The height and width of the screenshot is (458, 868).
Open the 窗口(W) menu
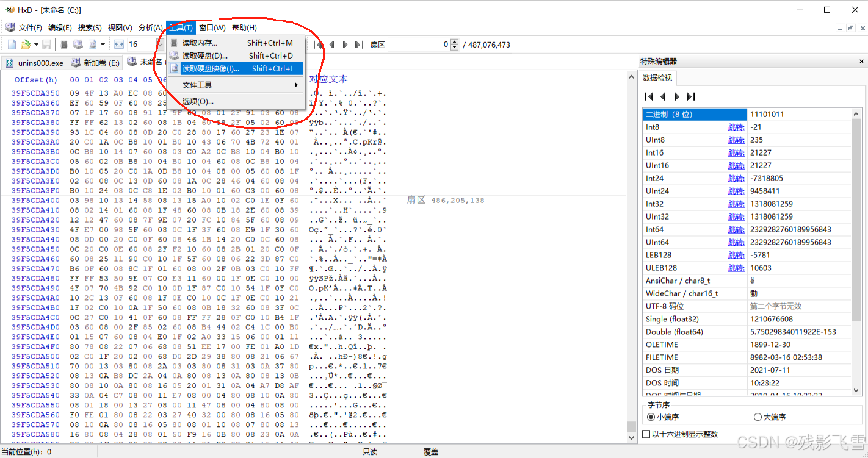click(x=212, y=27)
